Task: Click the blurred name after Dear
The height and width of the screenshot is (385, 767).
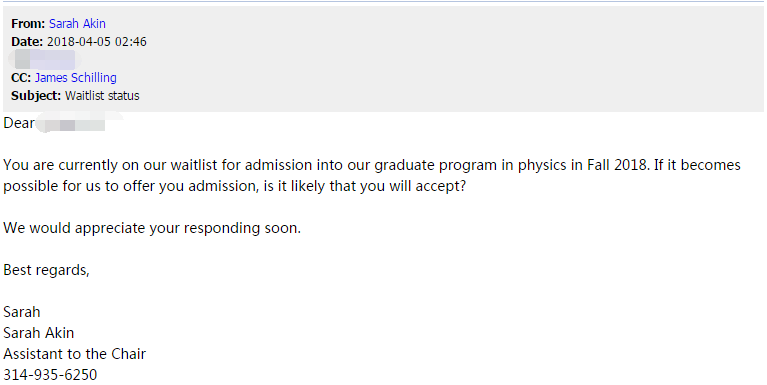Action: 76,123
